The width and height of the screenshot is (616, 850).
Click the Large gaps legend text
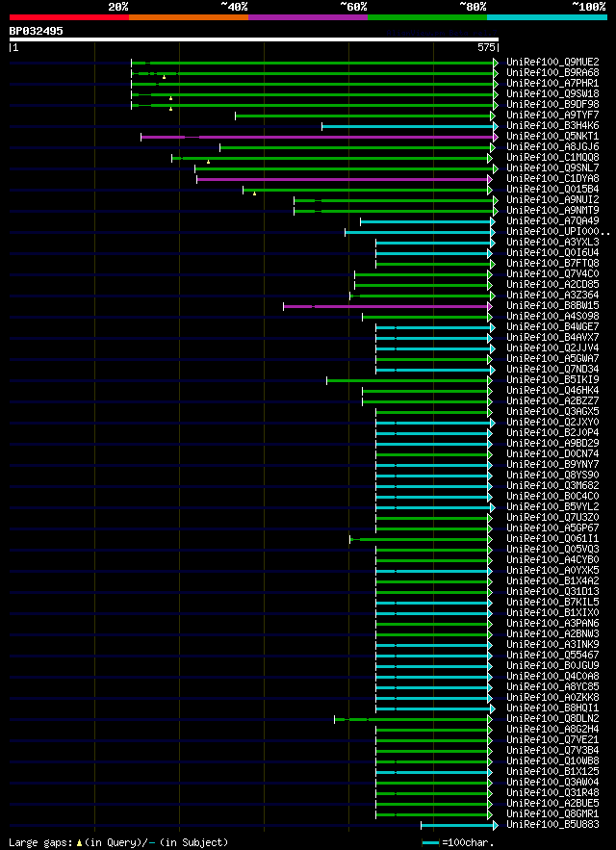point(40,843)
